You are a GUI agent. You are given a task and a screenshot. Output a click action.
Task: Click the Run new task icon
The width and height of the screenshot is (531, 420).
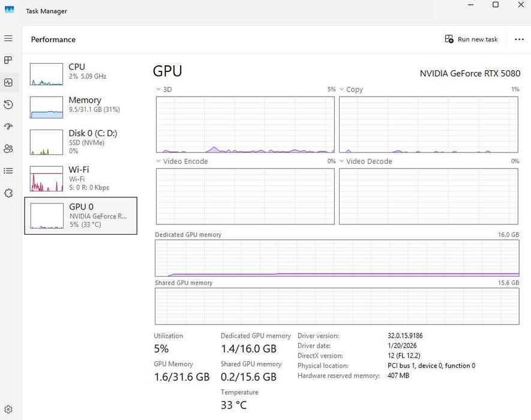click(449, 39)
